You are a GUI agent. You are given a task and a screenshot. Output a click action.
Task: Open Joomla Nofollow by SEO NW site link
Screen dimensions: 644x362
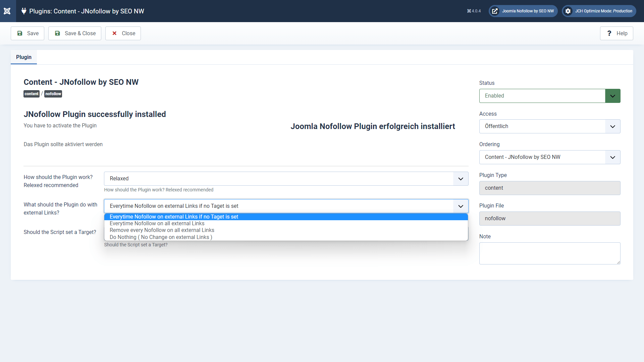[523, 11]
